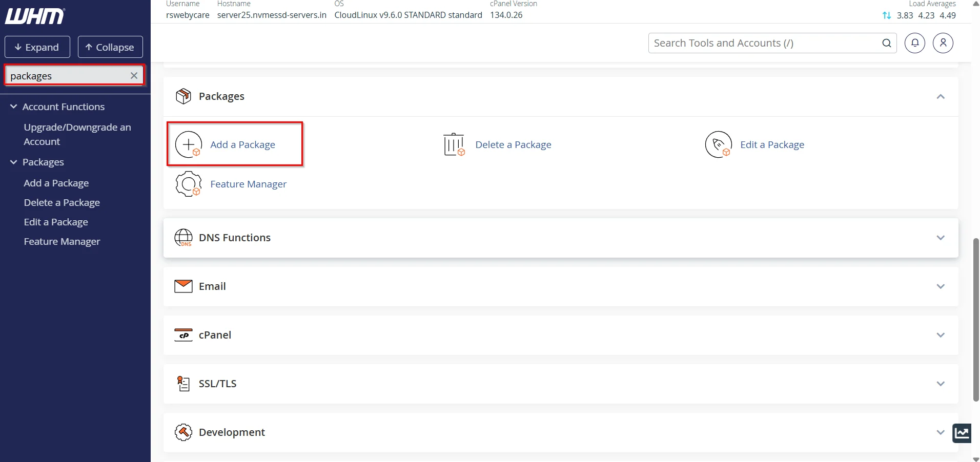Click load average value 3.83

point(905,15)
